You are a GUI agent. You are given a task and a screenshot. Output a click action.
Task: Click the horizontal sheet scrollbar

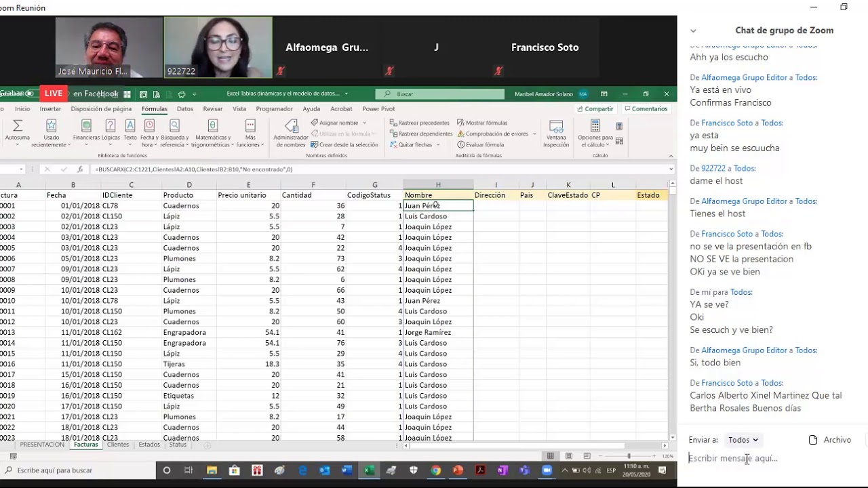tap(517, 445)
